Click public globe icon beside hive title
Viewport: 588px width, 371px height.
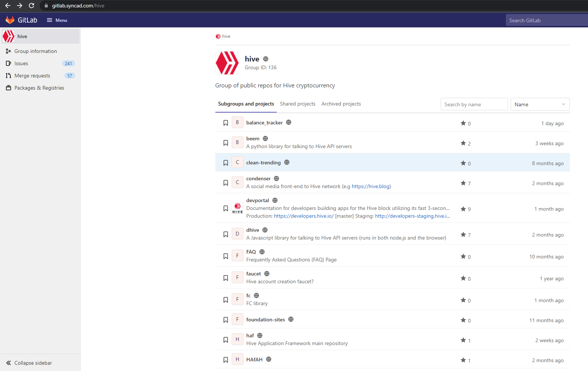[x=266, y=59]
